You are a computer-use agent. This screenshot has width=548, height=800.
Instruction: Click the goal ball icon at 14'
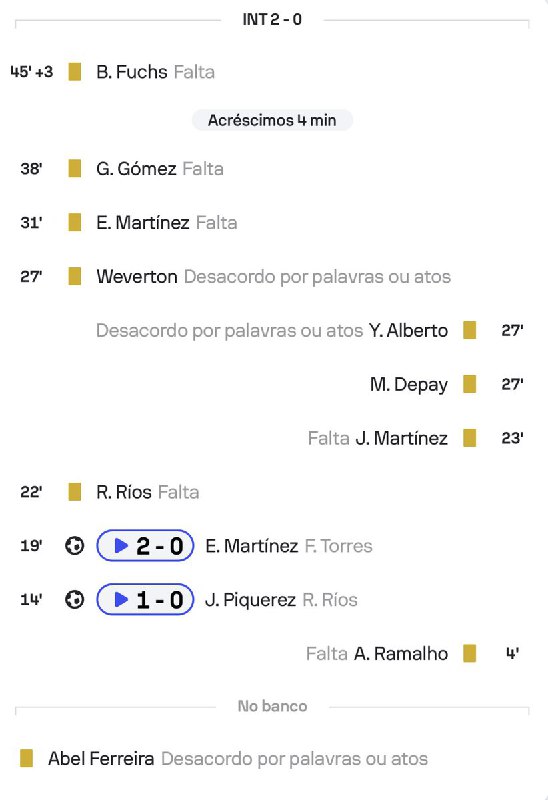point(74,599)
